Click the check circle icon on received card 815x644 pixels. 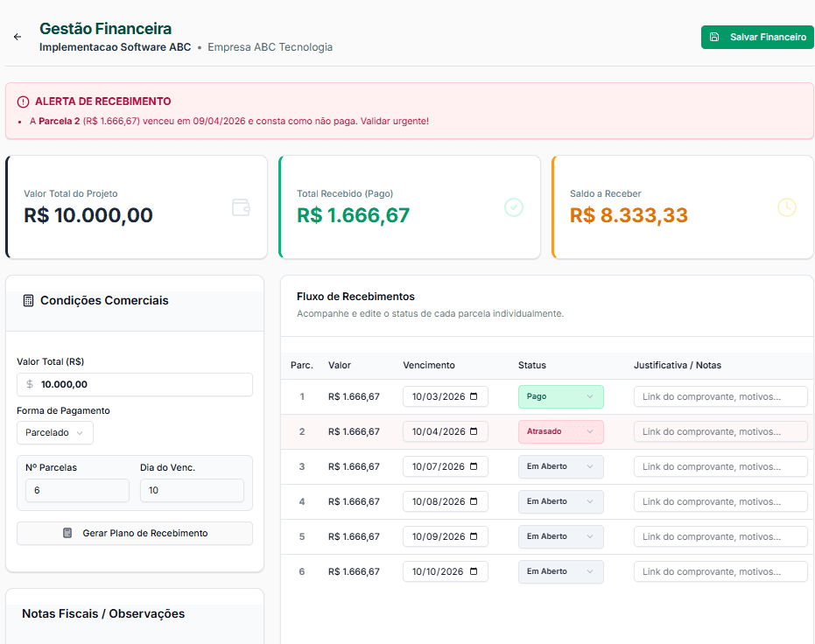pos(514,207)
